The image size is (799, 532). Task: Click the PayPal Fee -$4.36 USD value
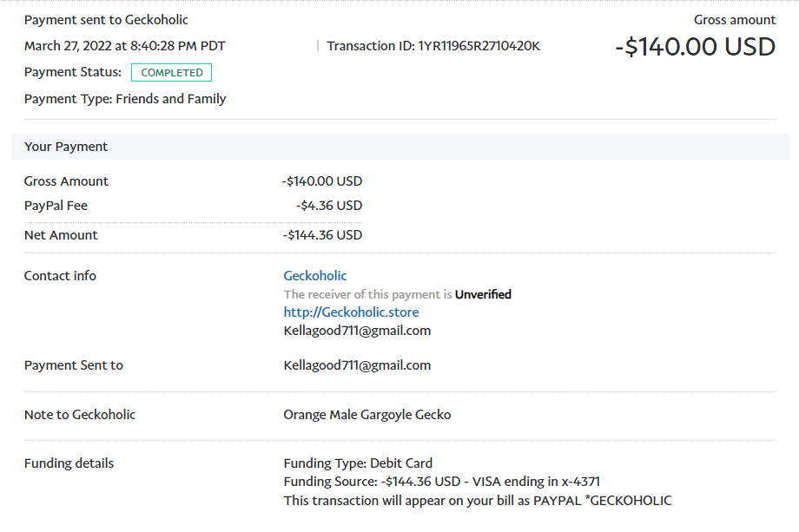click(329, 206)
